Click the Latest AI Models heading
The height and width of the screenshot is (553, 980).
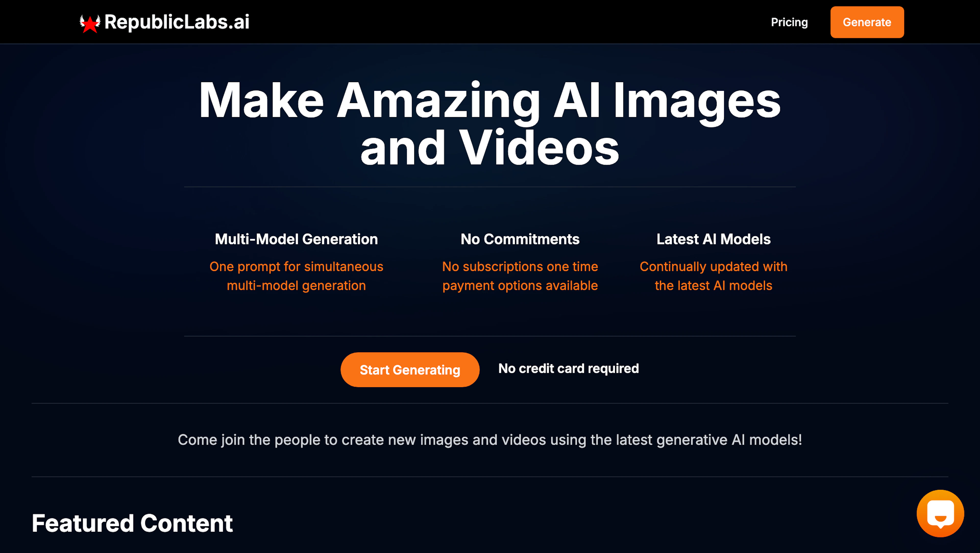point(713,239)
